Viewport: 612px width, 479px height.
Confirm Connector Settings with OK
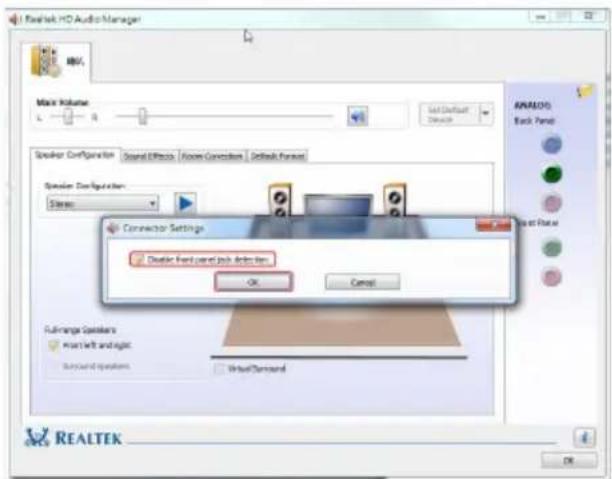point(253,281)
